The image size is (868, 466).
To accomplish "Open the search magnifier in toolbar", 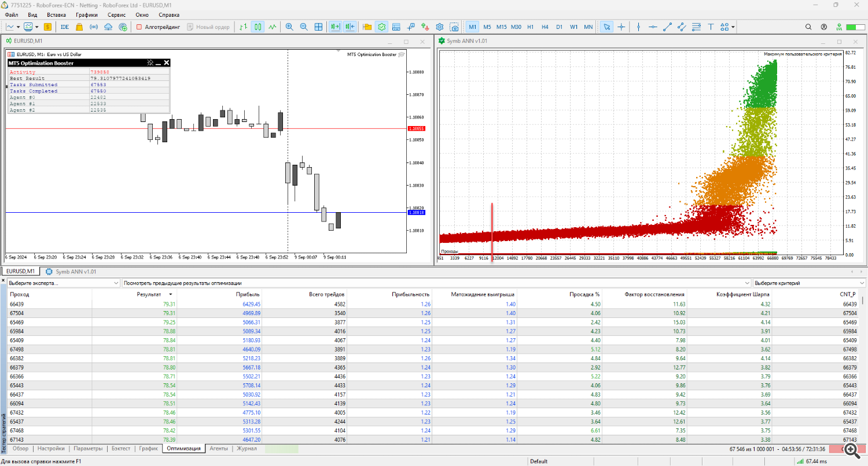I will (x=809, y=27).
